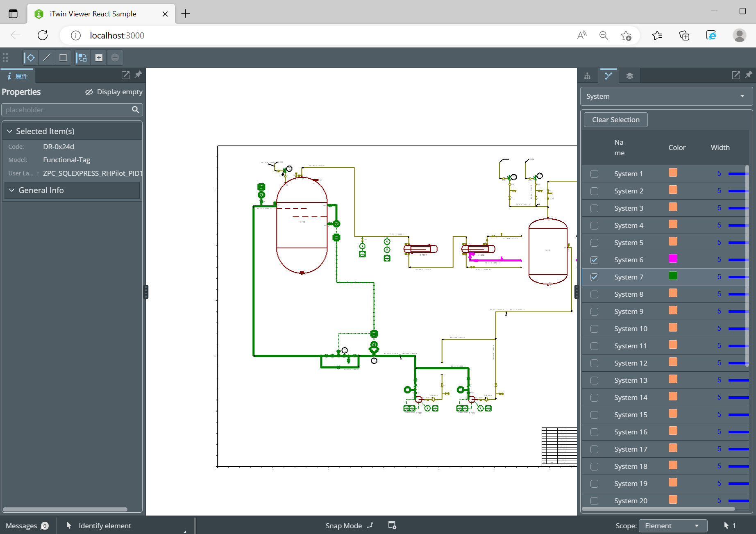Open the hierarchy tree tab
The height and width of the screenshot is (534, 756).
pos(587,76)
